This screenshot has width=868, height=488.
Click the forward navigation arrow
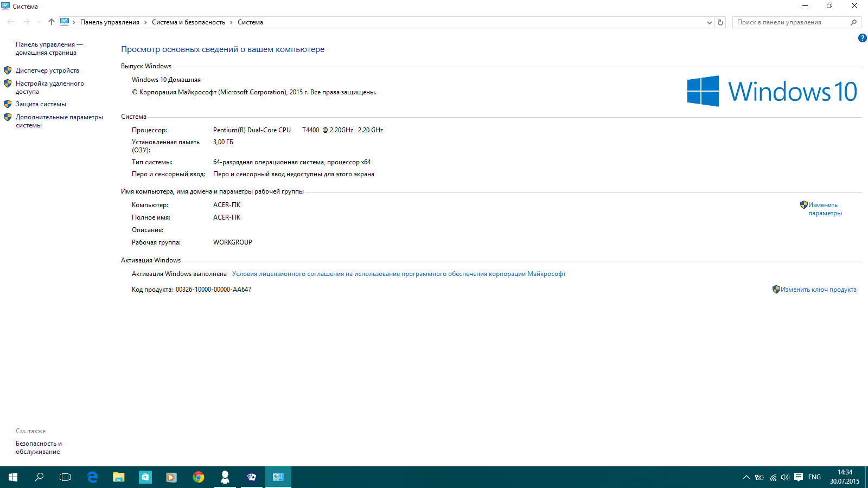26,22
